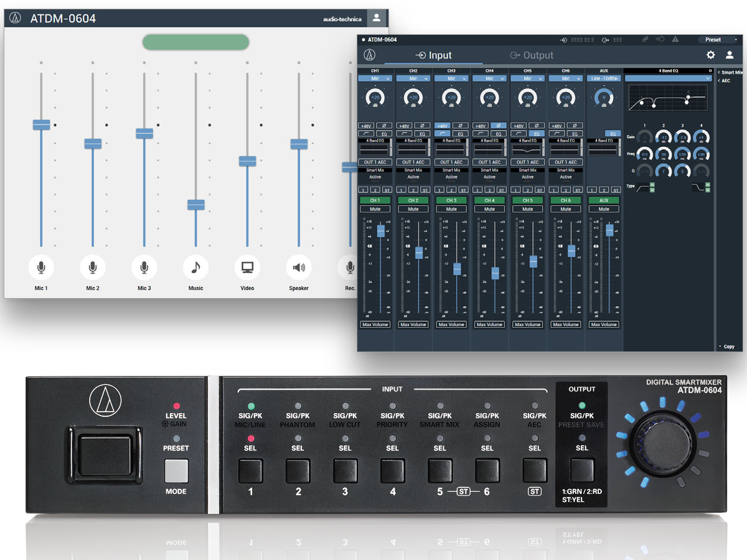Open the Mic input type dropdown on CH2
Screen dimensions: 747x560
click(x=413, y=78)
